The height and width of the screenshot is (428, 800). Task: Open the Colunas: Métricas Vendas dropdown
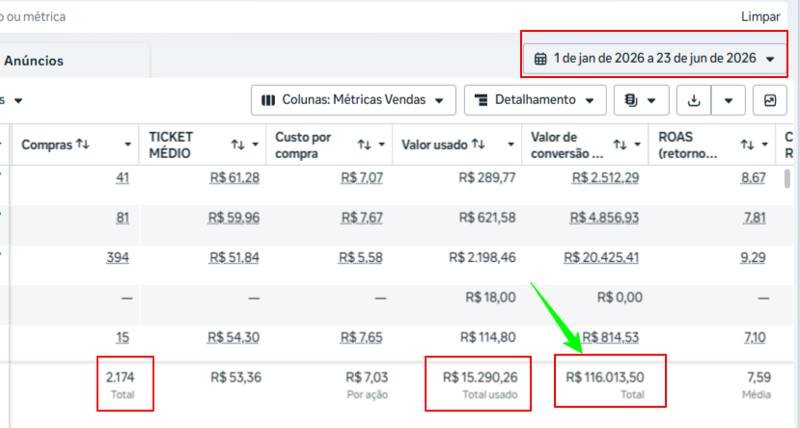(353, 100)
